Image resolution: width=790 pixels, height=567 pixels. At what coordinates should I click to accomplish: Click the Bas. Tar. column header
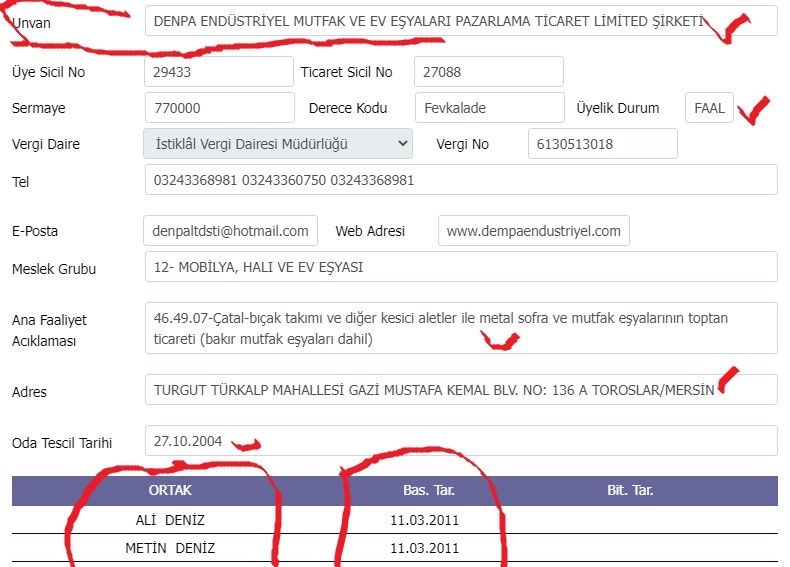coord(429,490)
